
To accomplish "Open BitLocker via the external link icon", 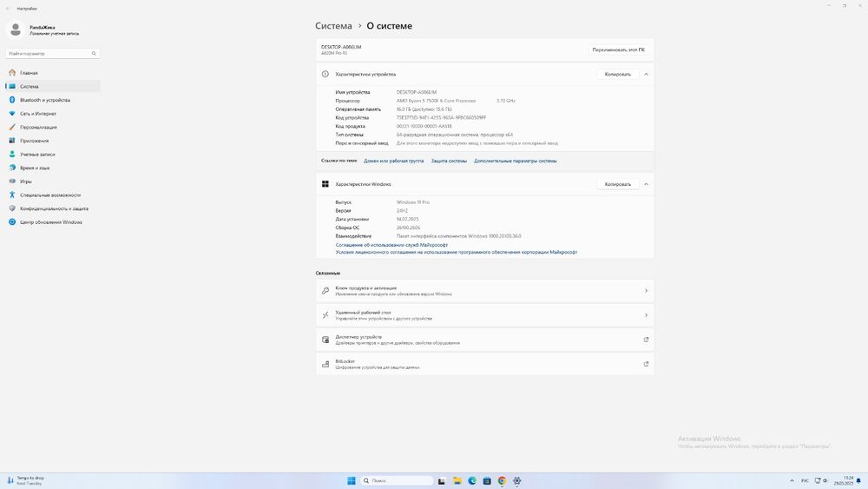I will (646, 364).
